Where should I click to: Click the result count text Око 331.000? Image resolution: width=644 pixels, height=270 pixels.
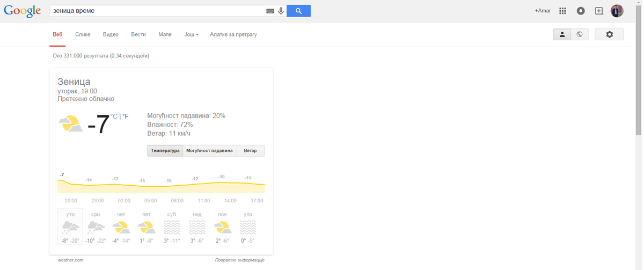(x=101, y=56)
